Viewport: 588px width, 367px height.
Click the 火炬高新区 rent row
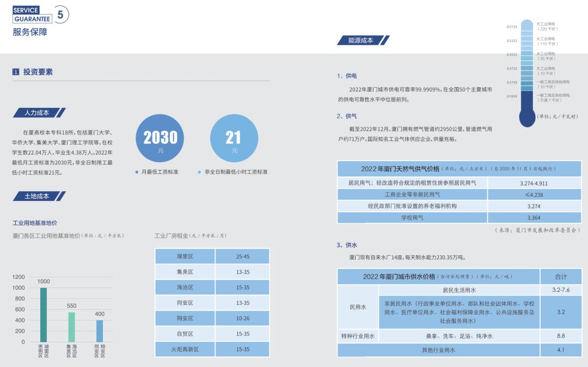tap(212, 349)
